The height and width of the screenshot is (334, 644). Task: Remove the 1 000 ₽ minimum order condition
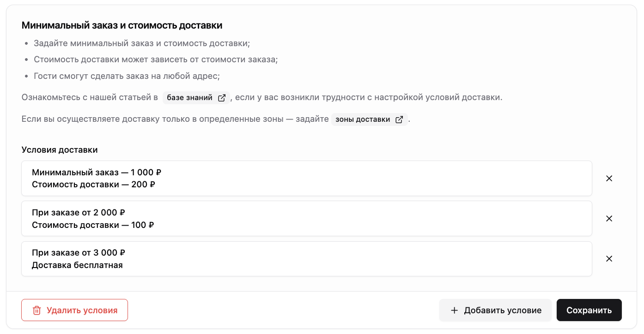tap(609, 179)
